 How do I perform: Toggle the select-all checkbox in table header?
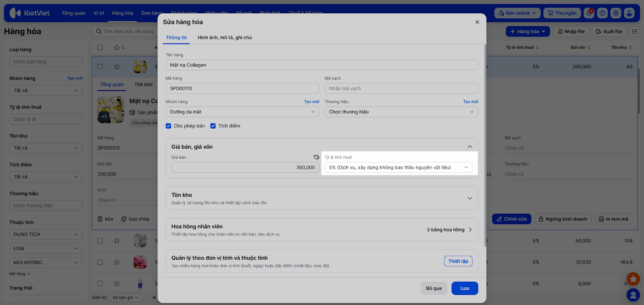[100, 47]
